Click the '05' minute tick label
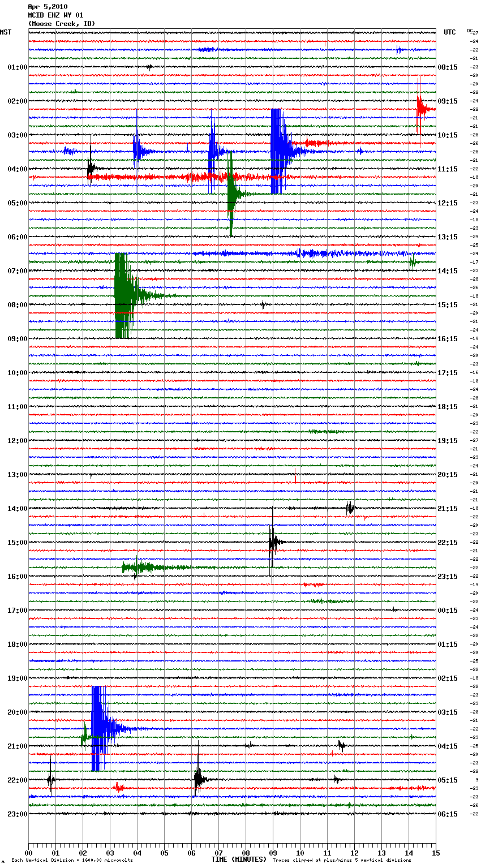The image size is (481, 868). 164,853
